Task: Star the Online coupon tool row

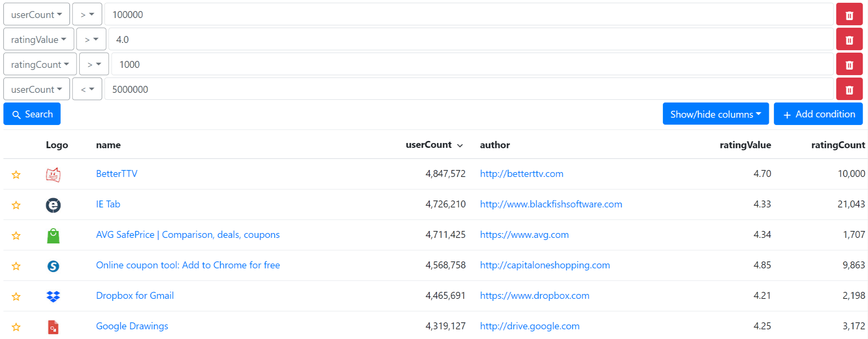Action: [16, 266]
